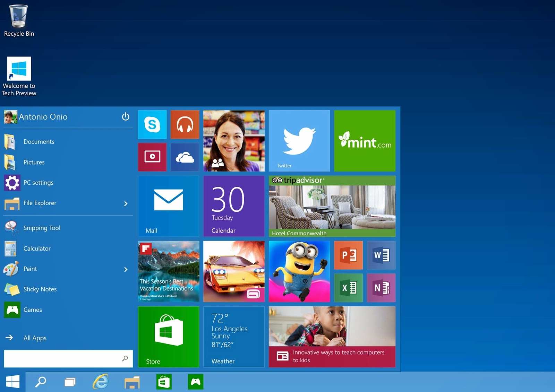This screenshot has width=555, height=392.
Task: Open the Word tile
Action: [x=381, y=255]
